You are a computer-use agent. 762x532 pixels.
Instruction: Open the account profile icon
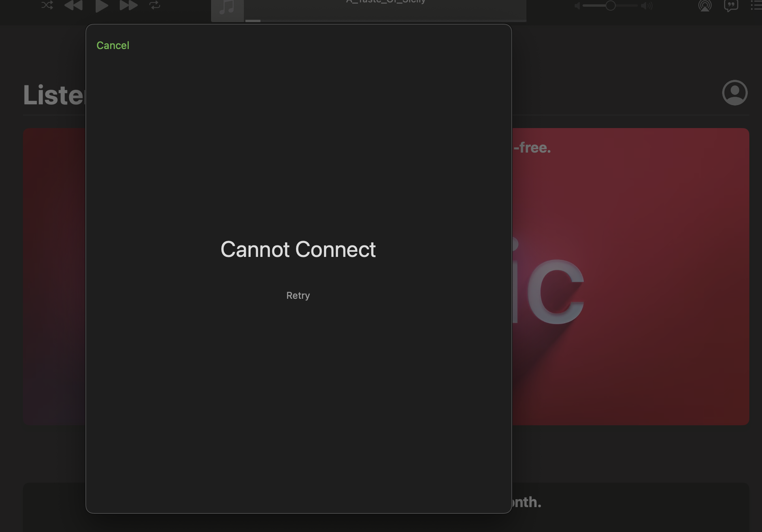pyautogui.click(x=734, y=93)
